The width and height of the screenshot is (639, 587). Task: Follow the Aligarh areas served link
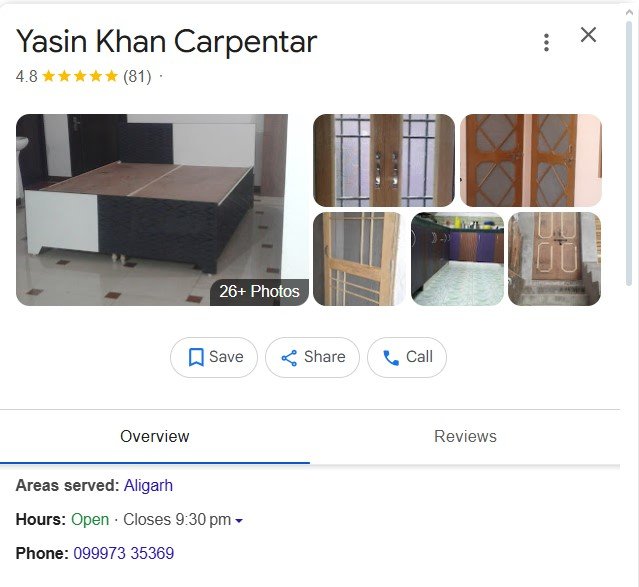click(x=148, y=485)
